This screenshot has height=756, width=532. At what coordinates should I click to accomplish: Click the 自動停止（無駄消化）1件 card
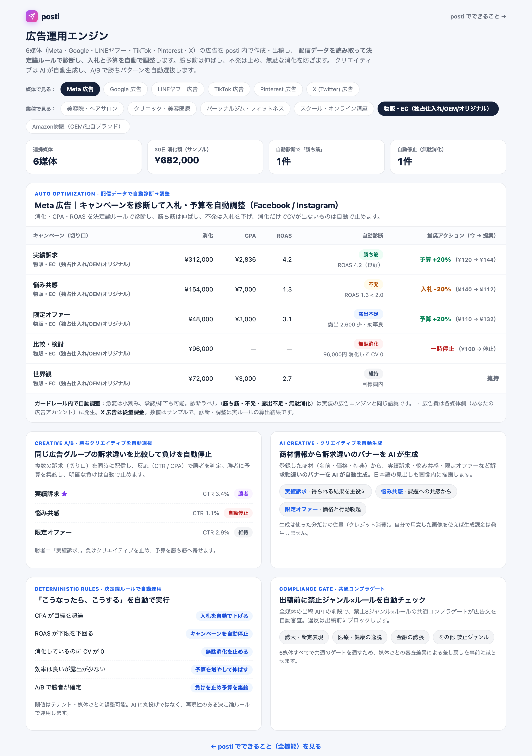(448, 157)
